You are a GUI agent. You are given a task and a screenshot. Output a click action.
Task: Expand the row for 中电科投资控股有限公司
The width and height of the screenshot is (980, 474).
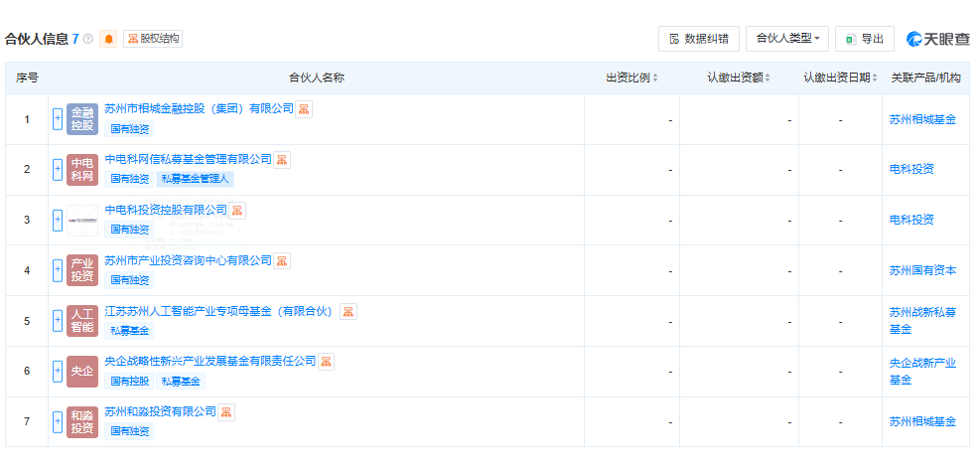58,221
